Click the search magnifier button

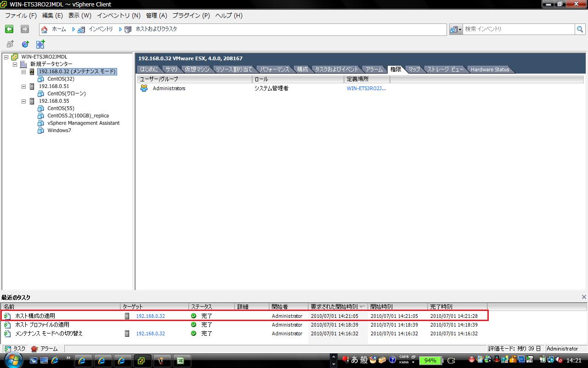(x=580, y=29)
